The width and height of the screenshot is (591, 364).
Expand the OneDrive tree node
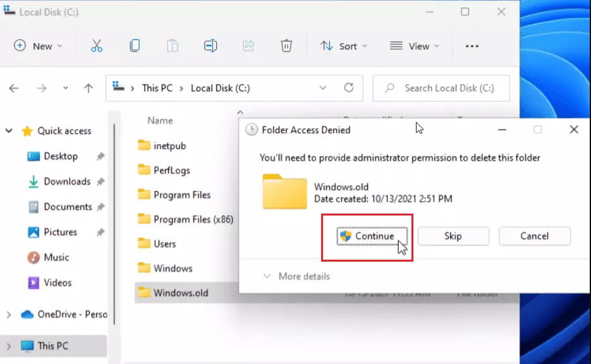pyautogui.click(x=9, y=314)
